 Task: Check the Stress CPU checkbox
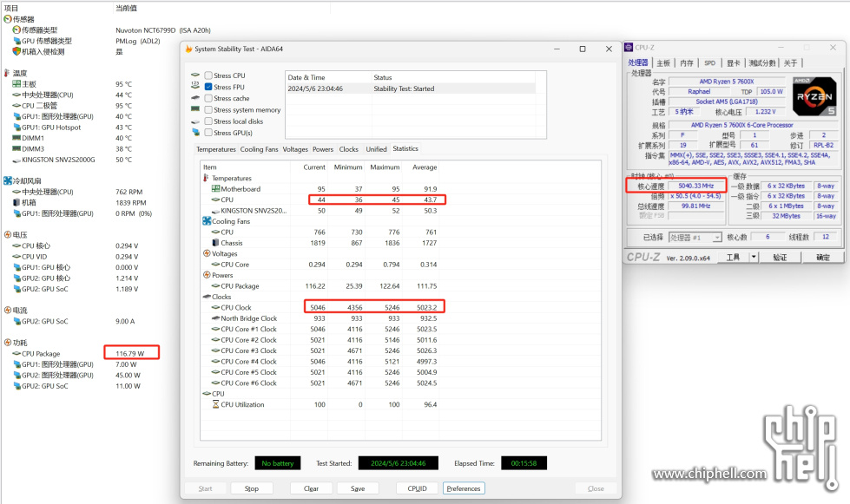tap(208, 75)
